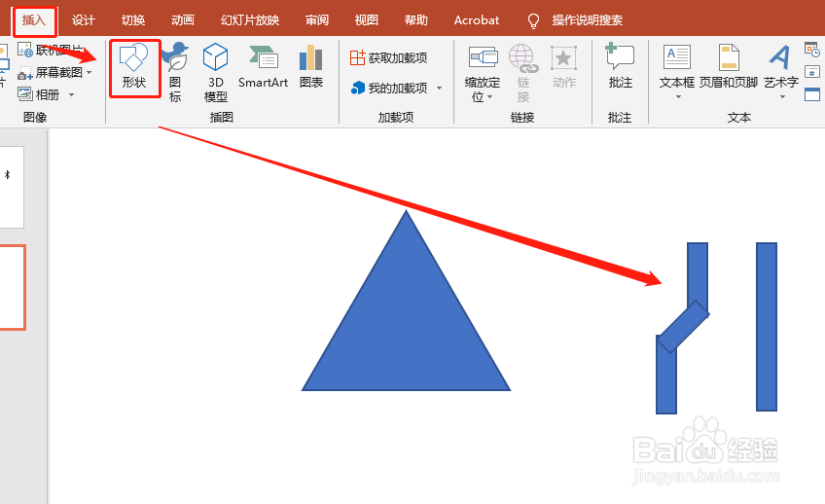The width and height of the screenshot is (825, 504).
Task: Open the 帮助 tab
Action: tap(415, 20)
